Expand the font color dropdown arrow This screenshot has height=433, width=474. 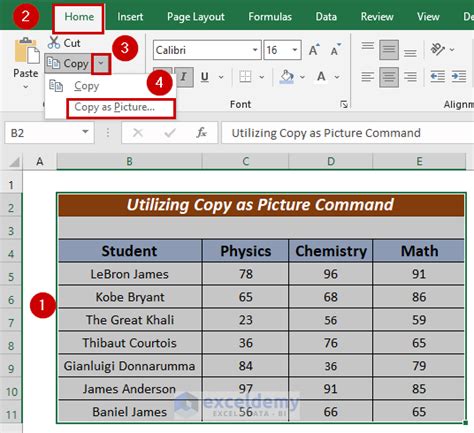(337, 77)
